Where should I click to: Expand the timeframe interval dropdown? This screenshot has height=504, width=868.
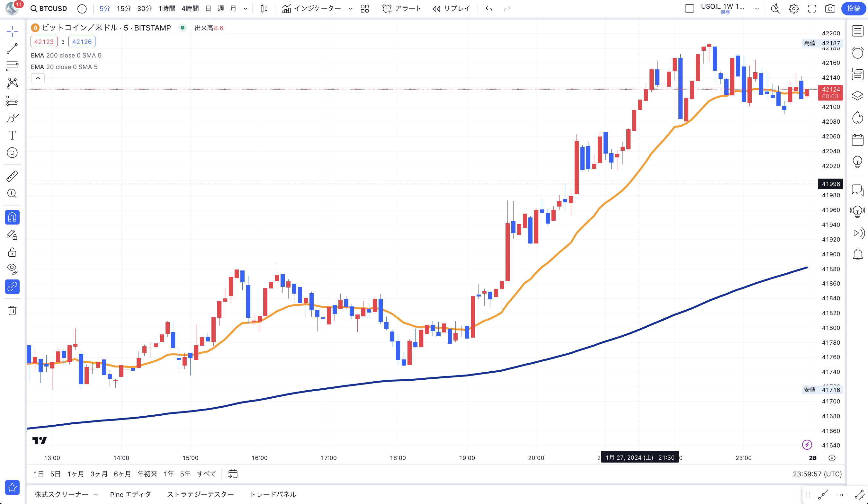[x=246, y=9]
